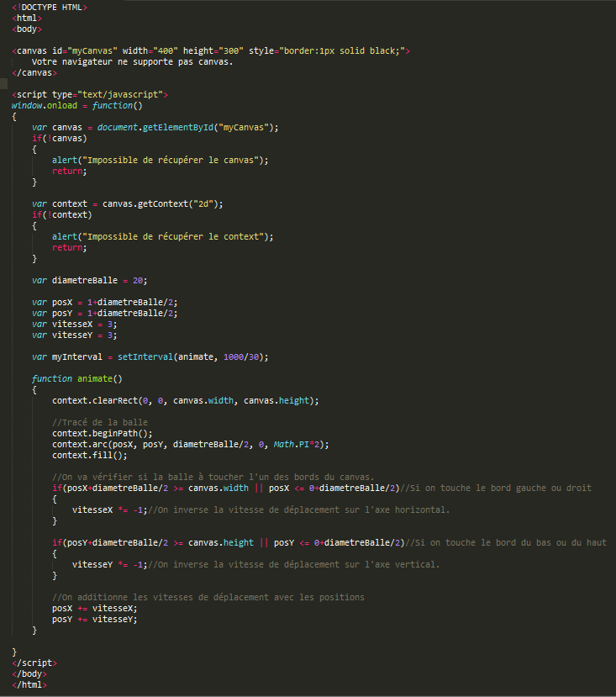The image size is (616, 697).
Task: Click the 'text/javascript' script type attribute
Action: pyautogui.click(x=120, y=95)
